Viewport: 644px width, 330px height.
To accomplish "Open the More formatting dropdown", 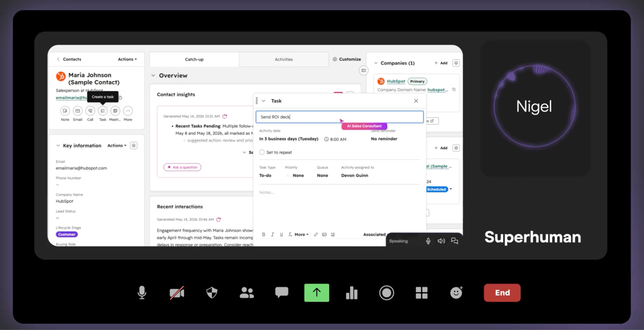I will pos(301,234).
